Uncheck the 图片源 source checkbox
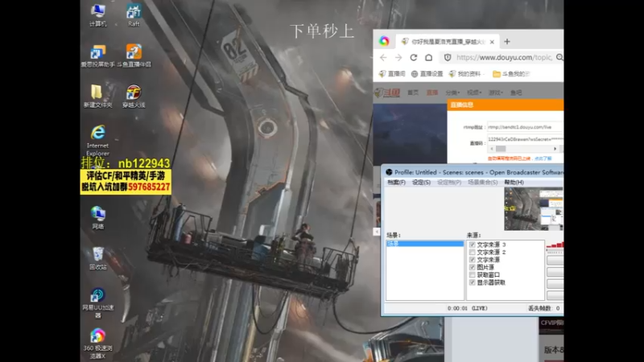 tap(473, 267)
